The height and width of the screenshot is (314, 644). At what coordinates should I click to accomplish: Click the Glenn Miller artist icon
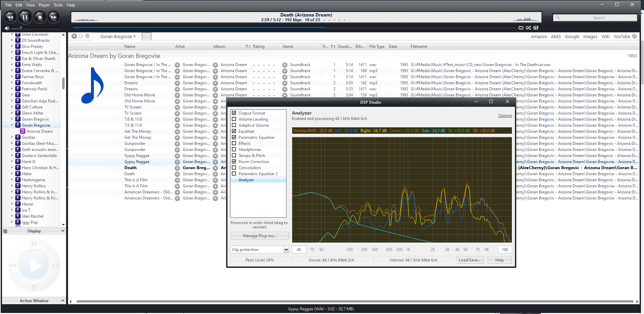point(18,113)
